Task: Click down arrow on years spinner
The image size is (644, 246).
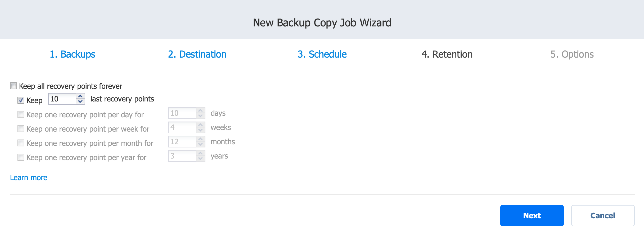Action: pos(201,159)
